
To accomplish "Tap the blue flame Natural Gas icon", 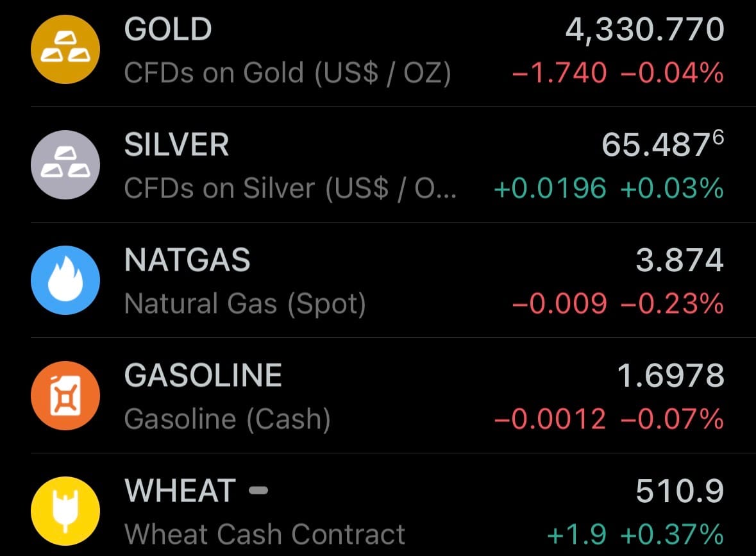I will point(65,280).
